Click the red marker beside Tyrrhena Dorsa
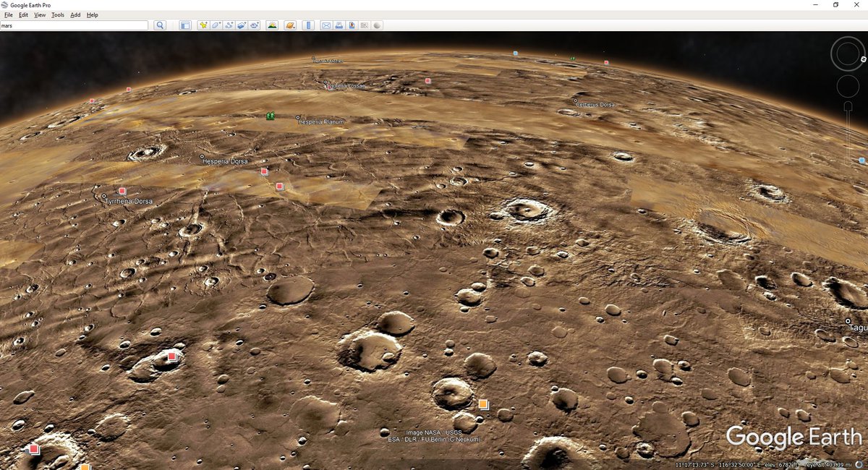The height and width of the screenshot is (470, 868). [122, 191]
